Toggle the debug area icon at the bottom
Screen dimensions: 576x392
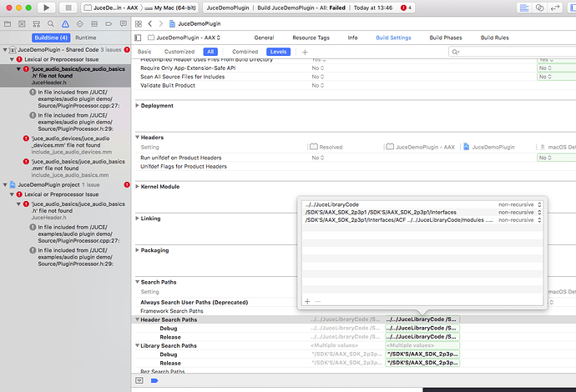click(139, 380)
